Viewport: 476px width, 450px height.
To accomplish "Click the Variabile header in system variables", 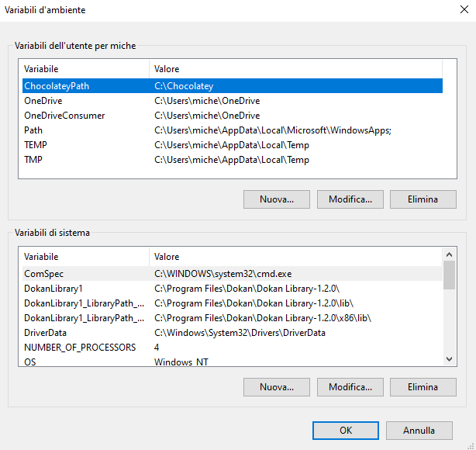I will [x=86, y=257].
